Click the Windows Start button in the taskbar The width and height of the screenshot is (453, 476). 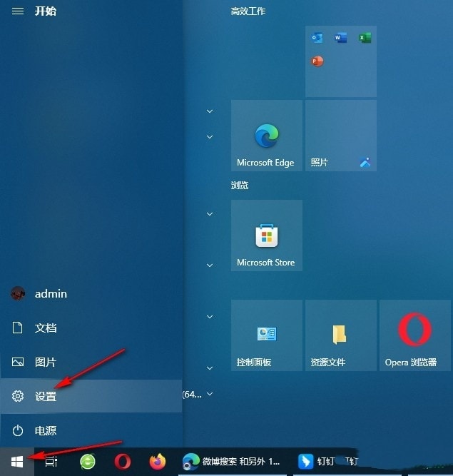click(x=17, y=462)
